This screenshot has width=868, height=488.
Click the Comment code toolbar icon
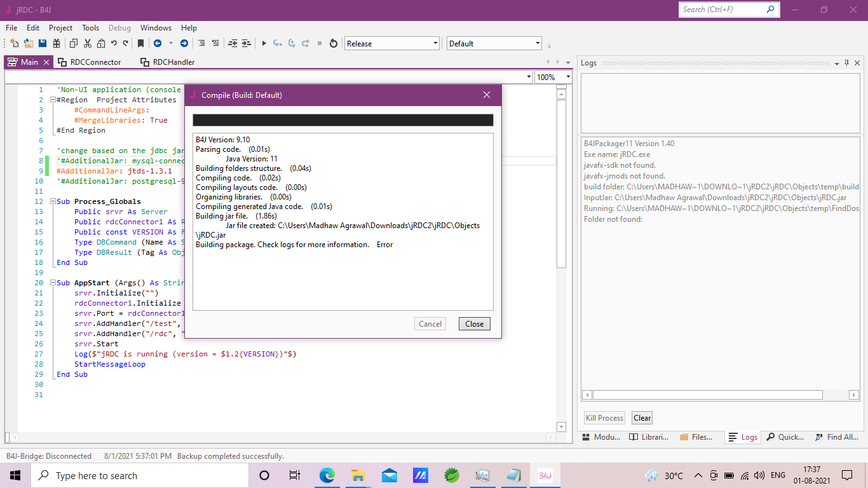coord(202,43)
